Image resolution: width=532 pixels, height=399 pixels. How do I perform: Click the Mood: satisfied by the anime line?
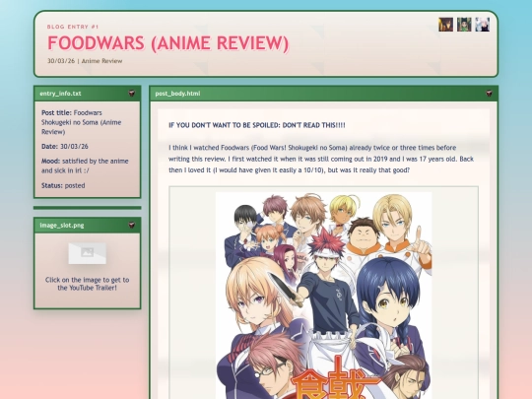[x=85, y=166]
